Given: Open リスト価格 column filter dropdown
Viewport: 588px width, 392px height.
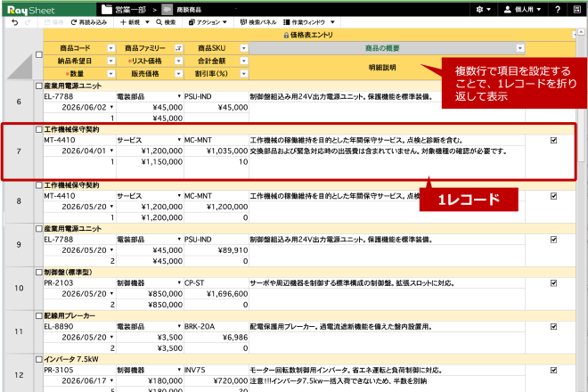Looking at the screenshot, I should tap(178, 61).
